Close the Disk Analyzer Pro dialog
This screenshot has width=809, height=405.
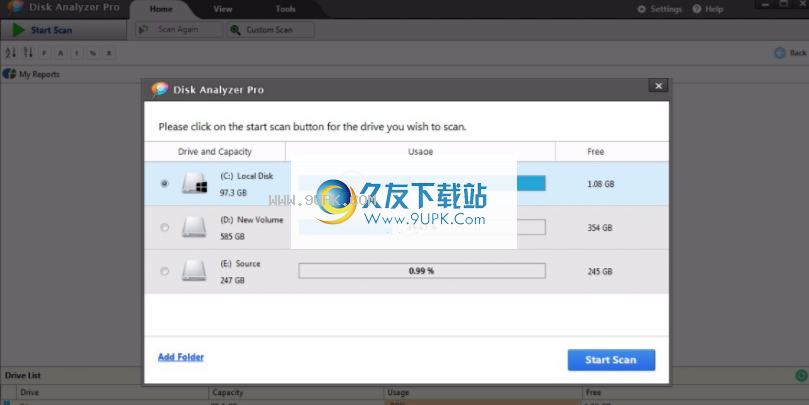[x=658, y=86]
